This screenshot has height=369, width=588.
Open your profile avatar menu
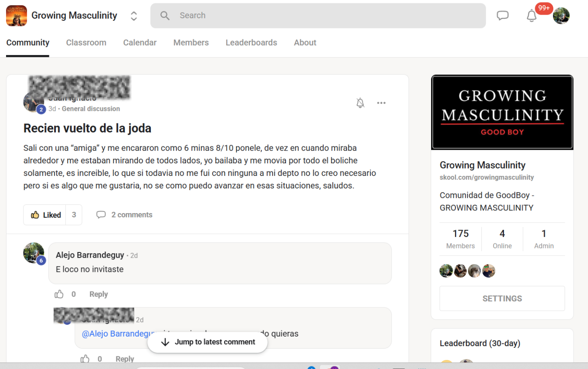[x=561, y=16]
